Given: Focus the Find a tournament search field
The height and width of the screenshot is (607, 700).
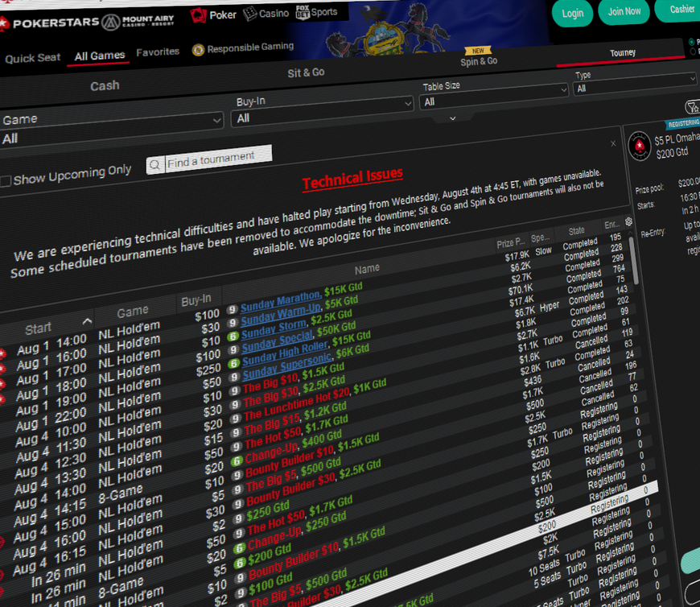Looking at the screenshot, I should click(x=218, y=158).
